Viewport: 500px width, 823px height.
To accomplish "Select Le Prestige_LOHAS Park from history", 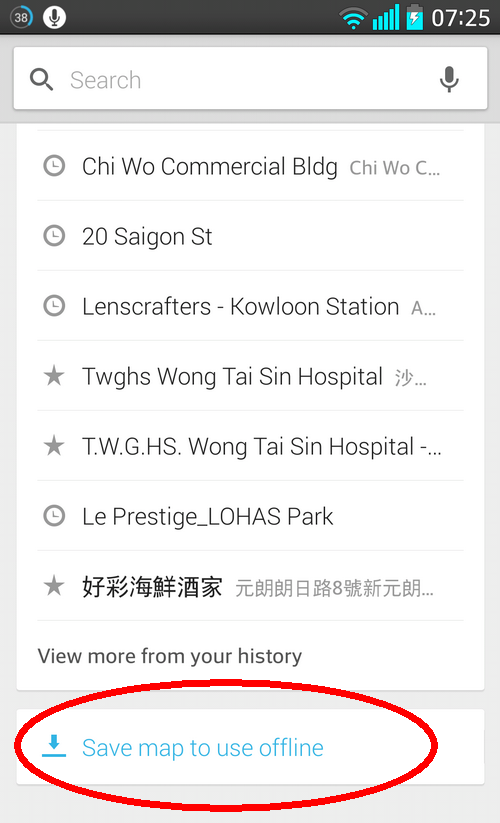I will (x=250, y=516).
